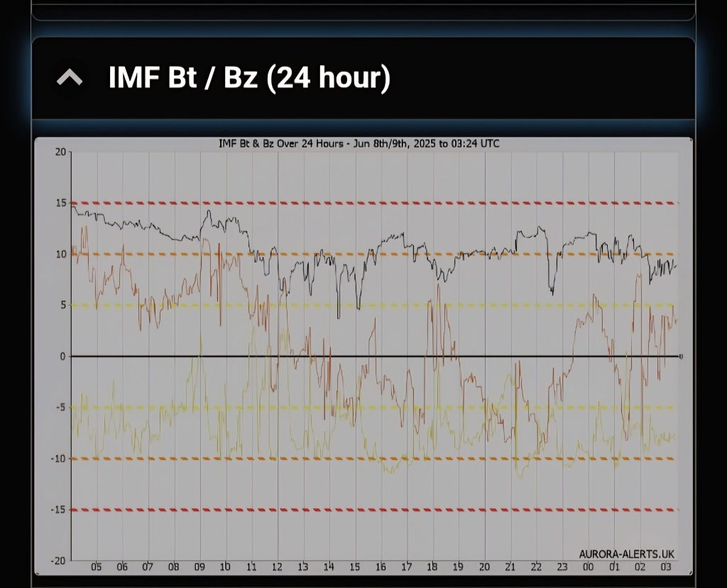Select the 00 midnight marker on the time axis
This screenshot has height=588, width=727.
coord(588,567)
